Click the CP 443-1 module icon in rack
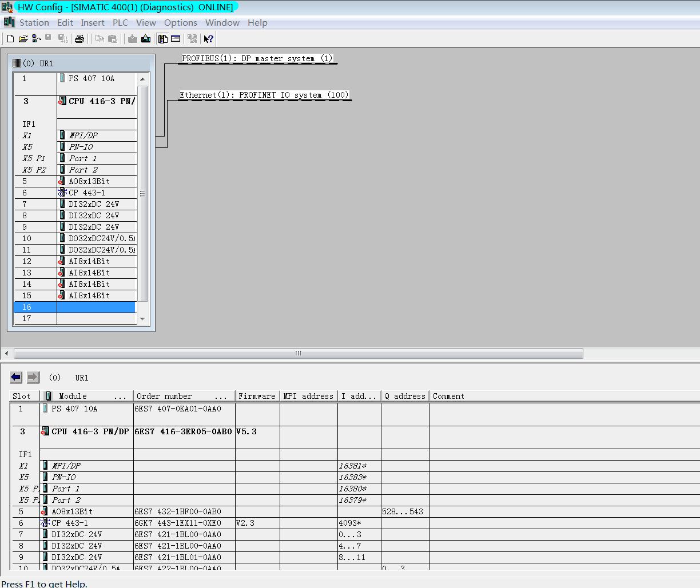 point(62,193)
